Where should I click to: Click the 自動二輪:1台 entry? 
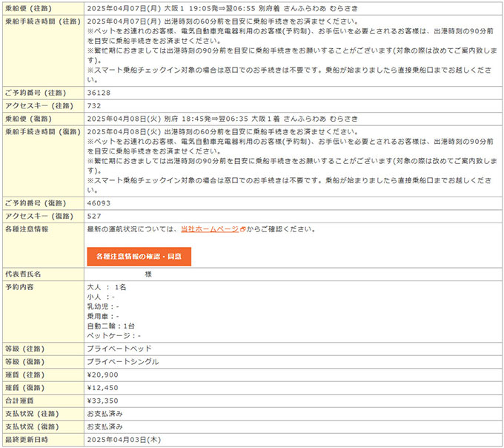click(111, 326)
